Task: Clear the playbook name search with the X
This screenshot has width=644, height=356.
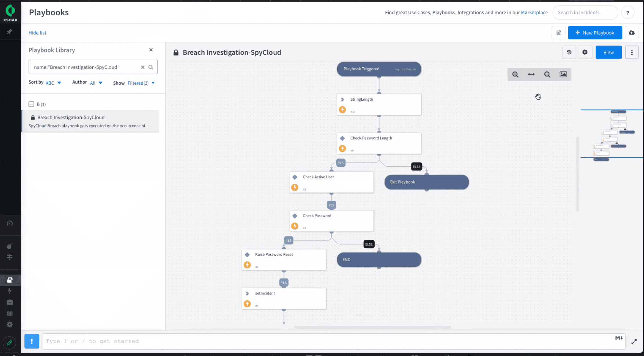Action: point(143,67)
